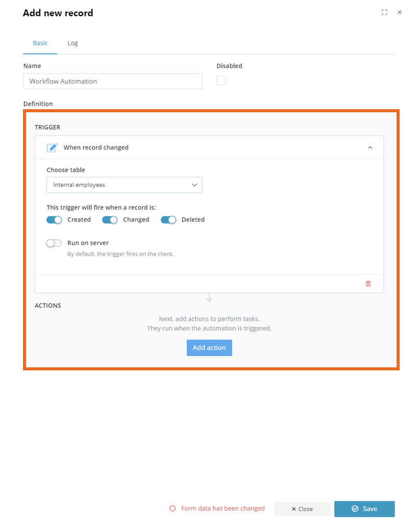The height and width of the screenshot is (527, 420).
Task: Toggle off the Deleted switch
Action: (168, 220)
